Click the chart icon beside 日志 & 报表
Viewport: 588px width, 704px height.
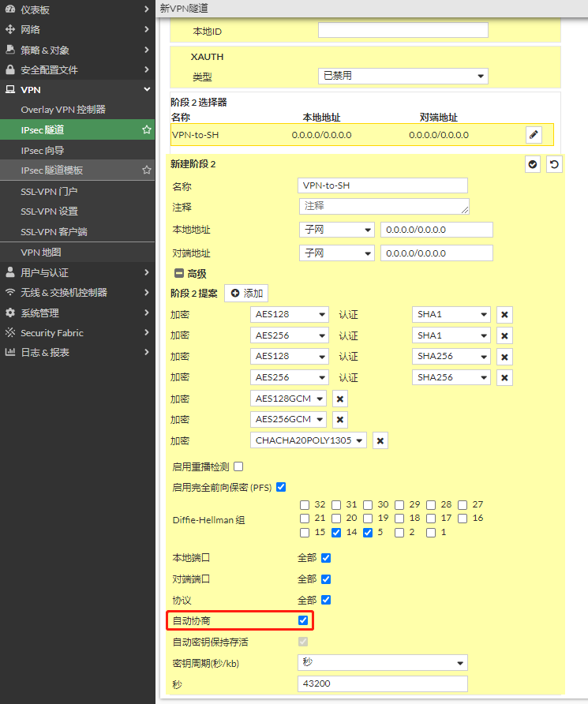[10, 352]
